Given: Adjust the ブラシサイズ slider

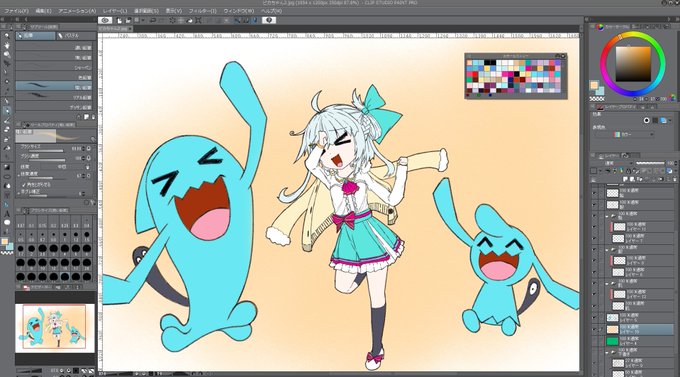Looking at the screenshot, I should [x=45, y=151].
